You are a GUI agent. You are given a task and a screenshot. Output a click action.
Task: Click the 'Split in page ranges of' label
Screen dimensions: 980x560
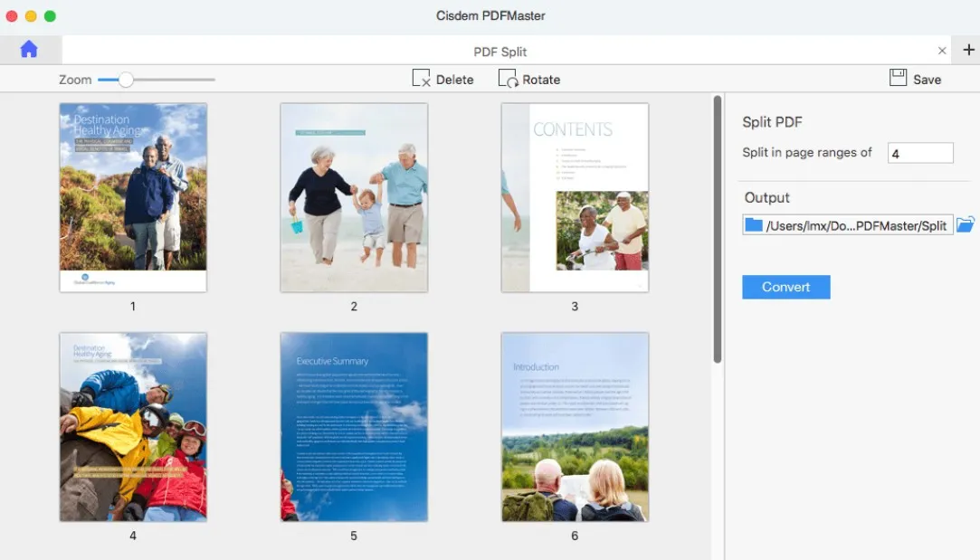pos(807,153)
